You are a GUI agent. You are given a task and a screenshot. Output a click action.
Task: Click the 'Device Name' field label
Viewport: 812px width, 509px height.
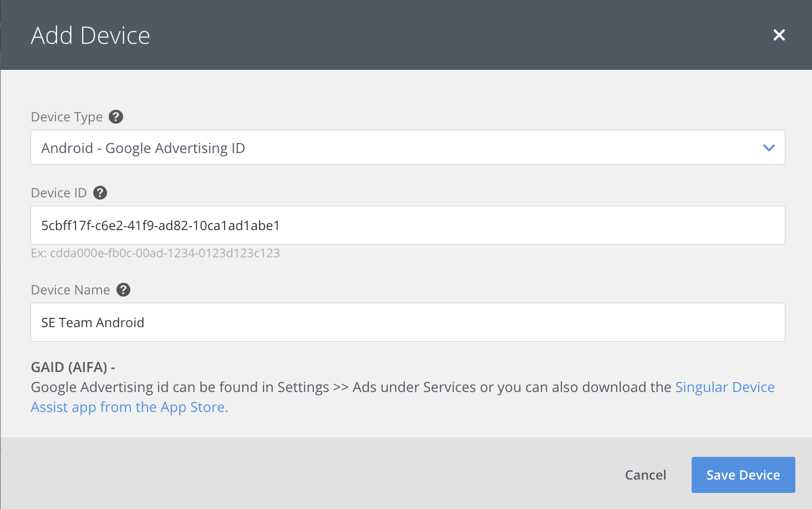coord(70,290)
